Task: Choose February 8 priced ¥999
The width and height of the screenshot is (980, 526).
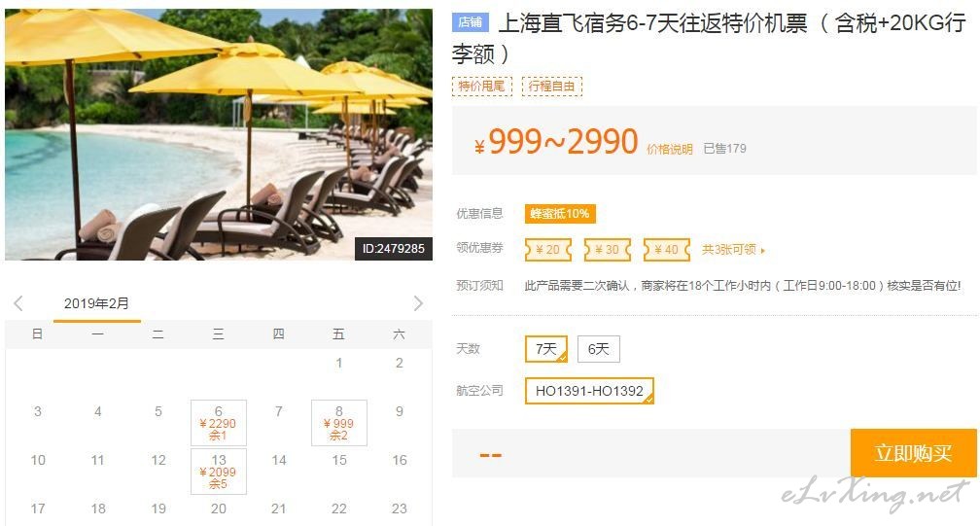Action: (x=338, y=423)
